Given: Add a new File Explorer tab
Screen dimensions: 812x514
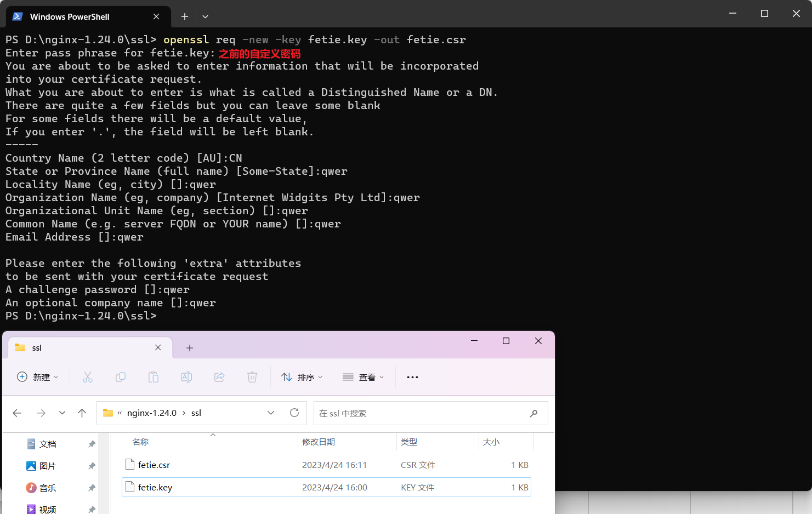Looking at the screenshot, I should click(189, 347).
